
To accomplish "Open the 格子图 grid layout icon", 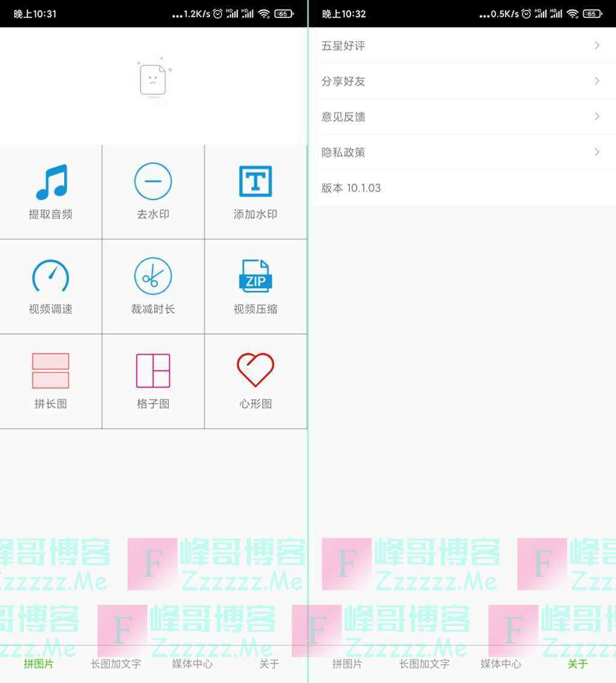I will tap(153, 371).
